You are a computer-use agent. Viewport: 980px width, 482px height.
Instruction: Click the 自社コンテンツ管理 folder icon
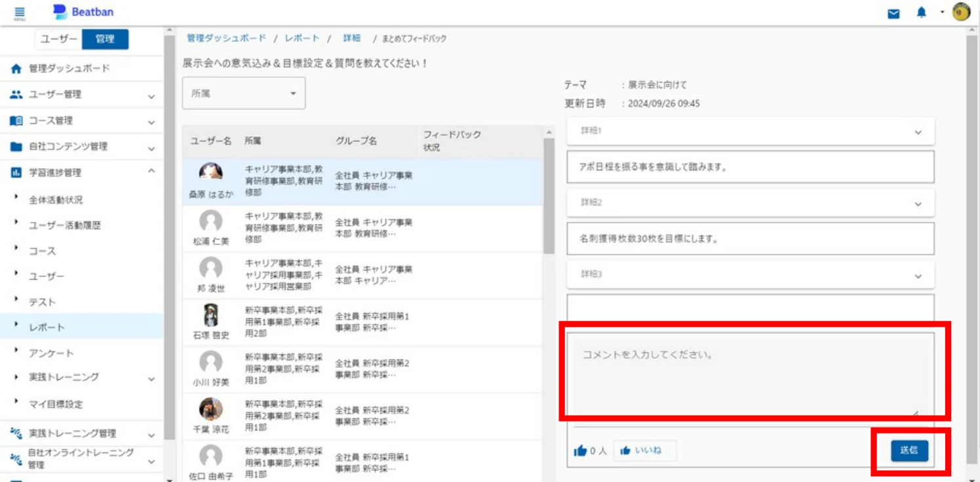16,147
